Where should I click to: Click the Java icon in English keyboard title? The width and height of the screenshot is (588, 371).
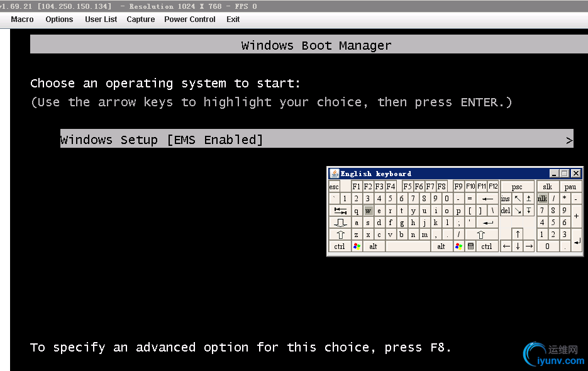click(x=334, y=174)
